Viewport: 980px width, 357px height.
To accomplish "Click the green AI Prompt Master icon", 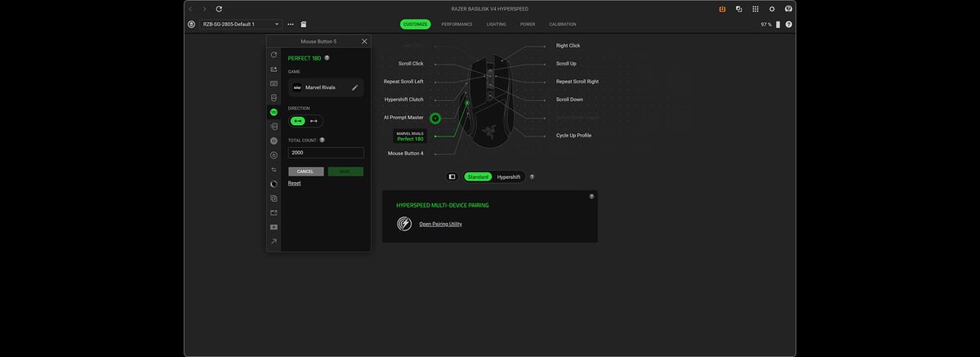I will tap(435, 118).
